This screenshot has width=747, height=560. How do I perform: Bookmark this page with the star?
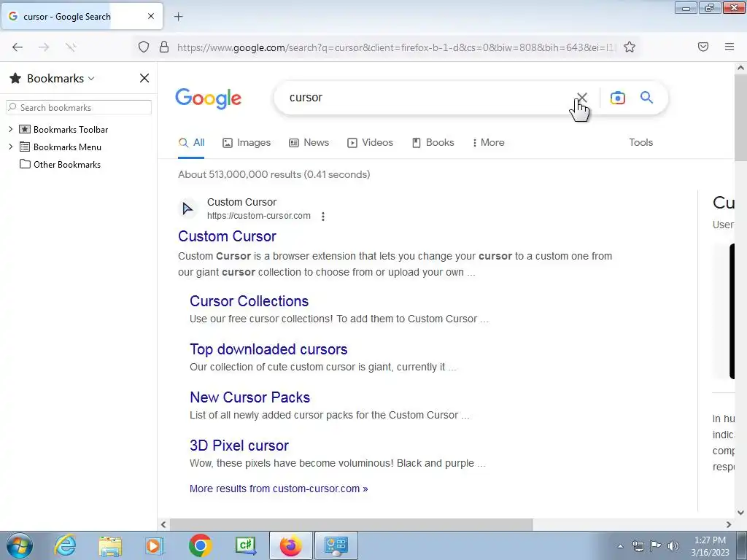click(x=630, y=47)
